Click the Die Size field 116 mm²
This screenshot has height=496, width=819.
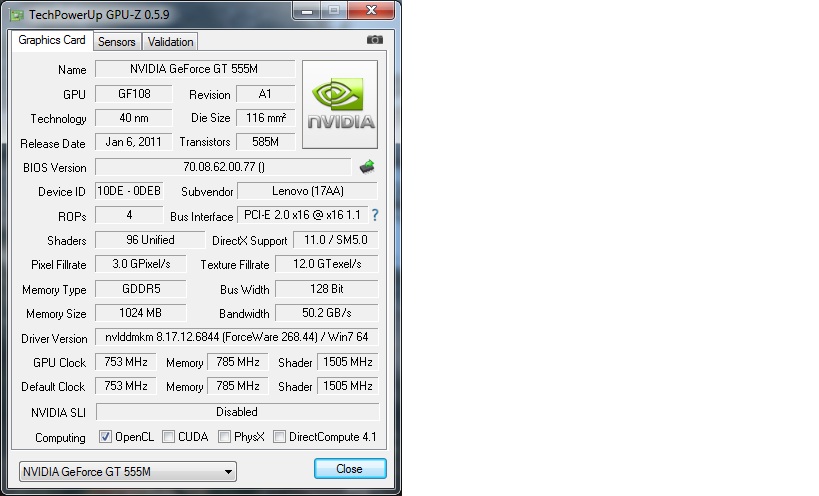[x=265, y=118]
